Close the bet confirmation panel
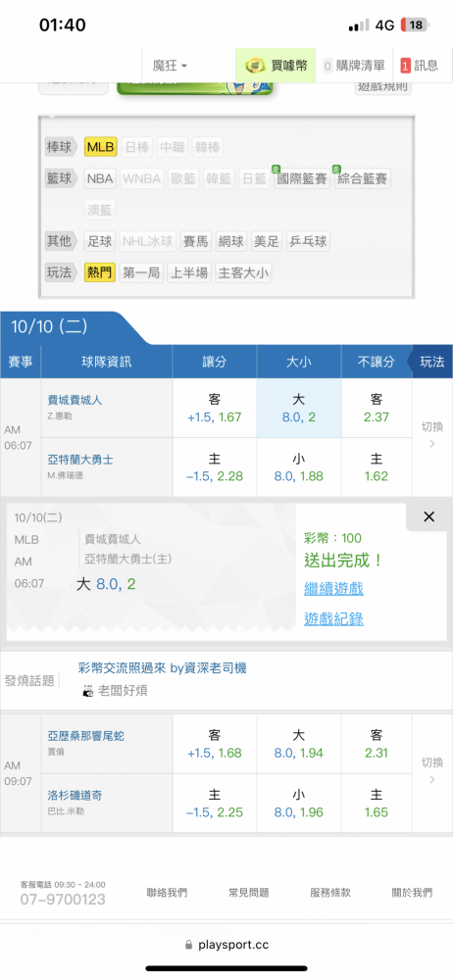The height and width of the screenshot is (980, 453). (428, 516)
